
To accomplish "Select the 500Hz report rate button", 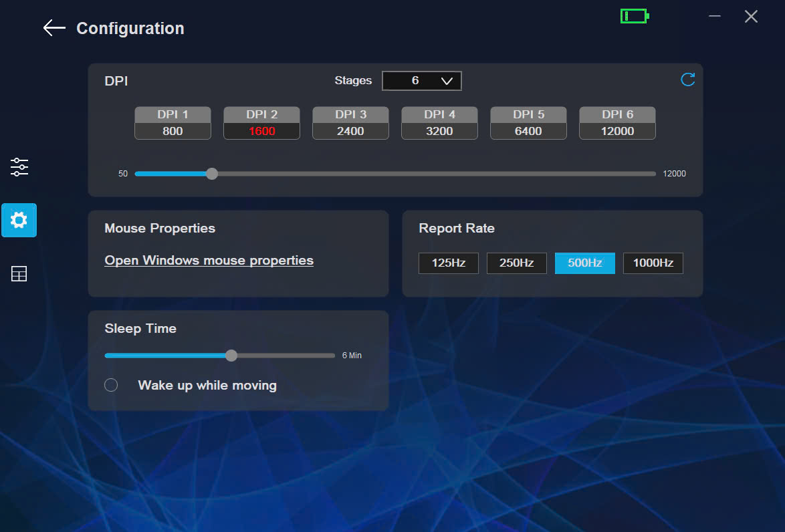I will point(584,263).
